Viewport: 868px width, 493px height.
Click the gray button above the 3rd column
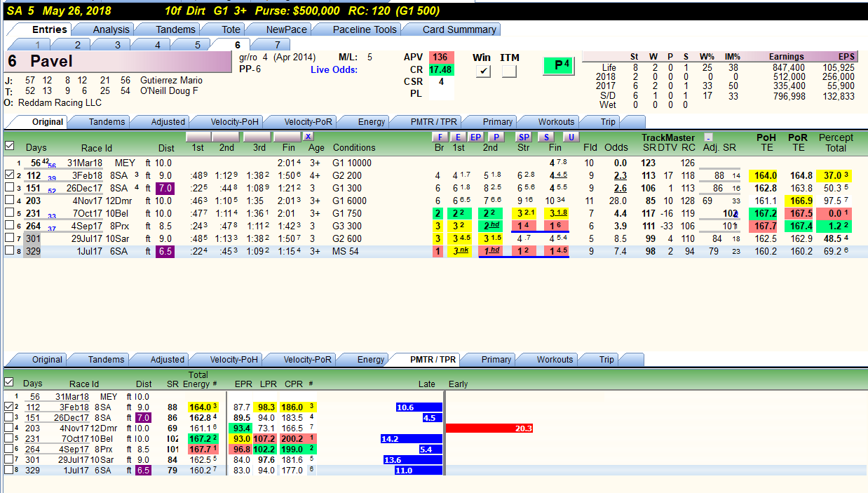[x=257, y=137]
